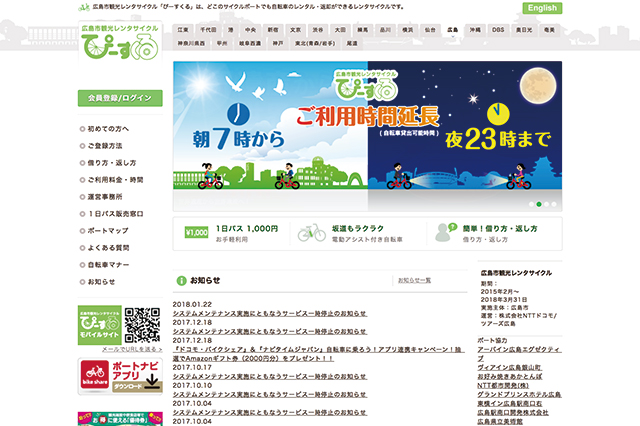Viewport: 640px width, 426px height.
Task: Select the green active carousel indicator dot
Action: click(x=539, y=204)
